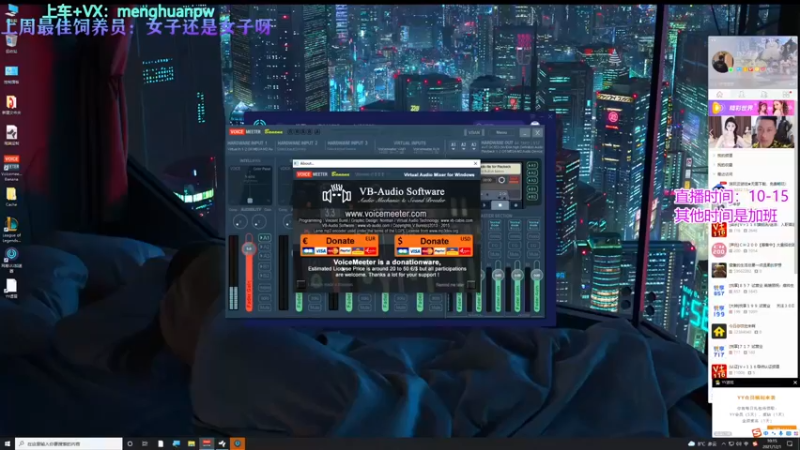The width and height of the screenshot is (800, 450).
Task: Click the VBAN button in Voicemeeter
Action: [x=474, y=133]
